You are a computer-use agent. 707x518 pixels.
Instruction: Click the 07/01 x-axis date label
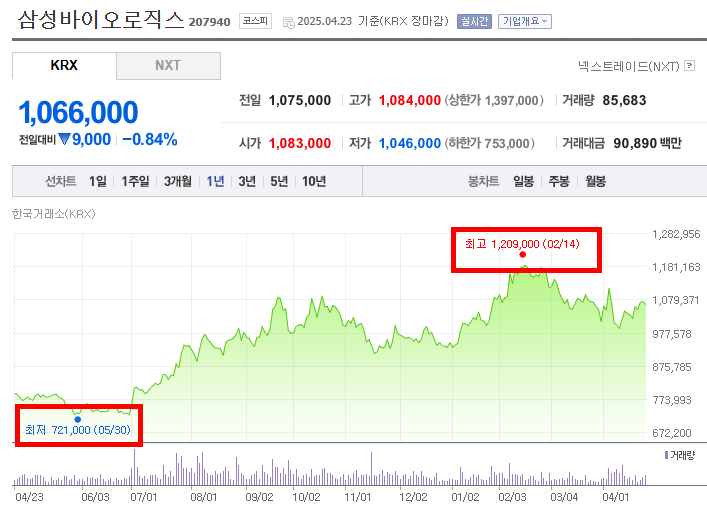pos(143,497)
